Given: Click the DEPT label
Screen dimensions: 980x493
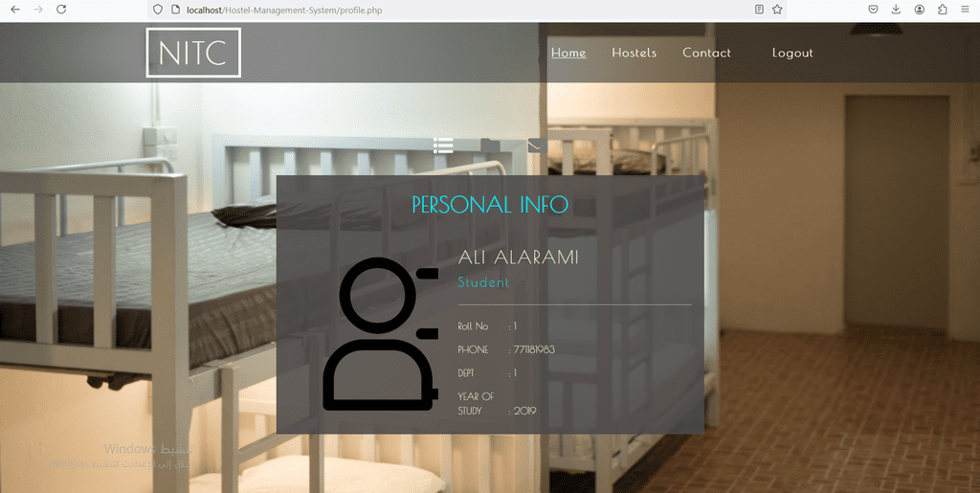Looking at the screenshot, I should pos(466,373).
